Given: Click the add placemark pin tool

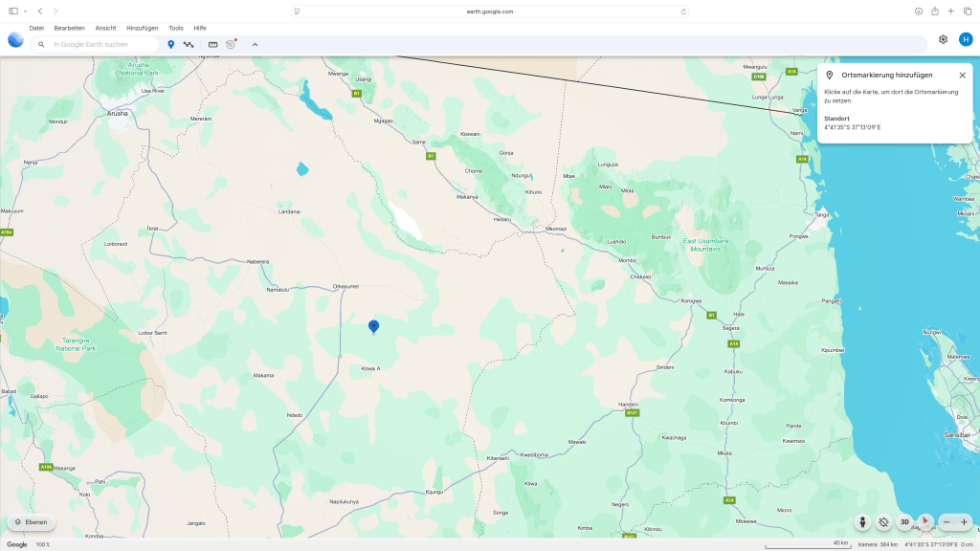Looking at the screenshot, I should pos(171,44).
